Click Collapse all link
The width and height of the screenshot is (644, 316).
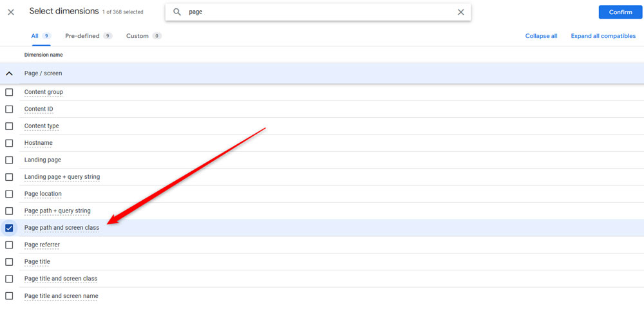click(x=541, y=36)
